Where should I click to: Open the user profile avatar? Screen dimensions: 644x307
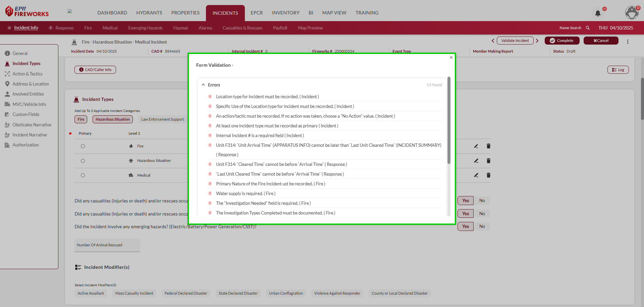point(632,13)
